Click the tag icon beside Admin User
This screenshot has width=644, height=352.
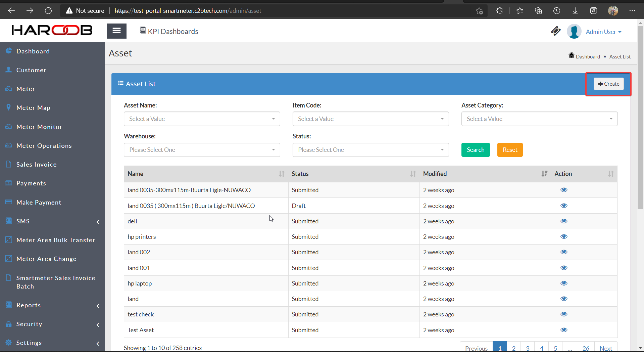556,31
